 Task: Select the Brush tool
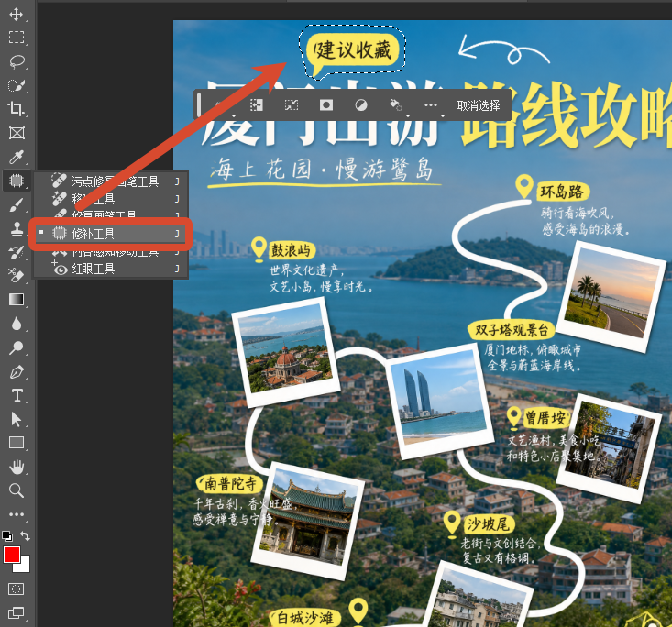click(x=17, y=205)
